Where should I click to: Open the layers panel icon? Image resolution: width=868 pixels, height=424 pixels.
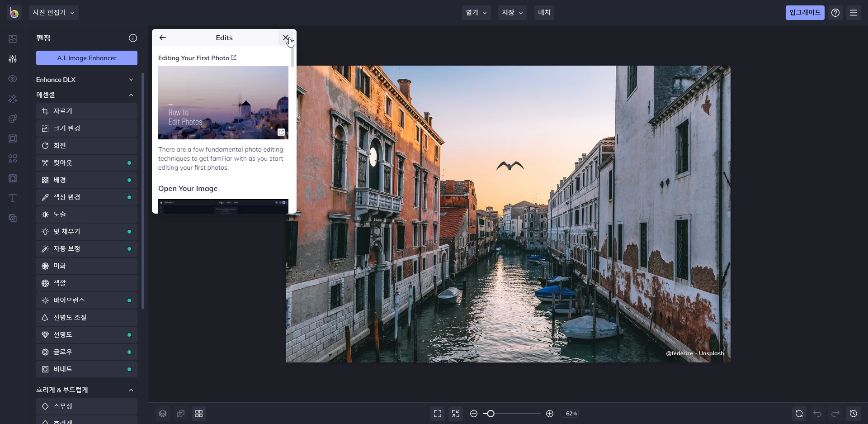[x=163, y=414]
